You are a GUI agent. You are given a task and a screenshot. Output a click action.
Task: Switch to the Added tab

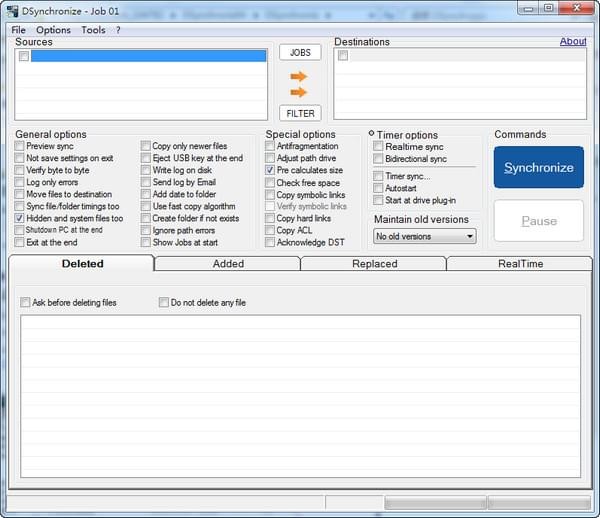click(x=228, y=264)
